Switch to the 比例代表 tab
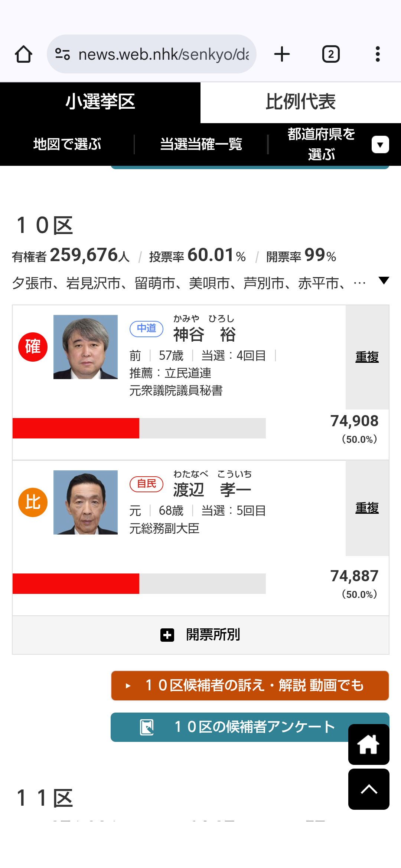401x868 pixels. tap(300, 102)
